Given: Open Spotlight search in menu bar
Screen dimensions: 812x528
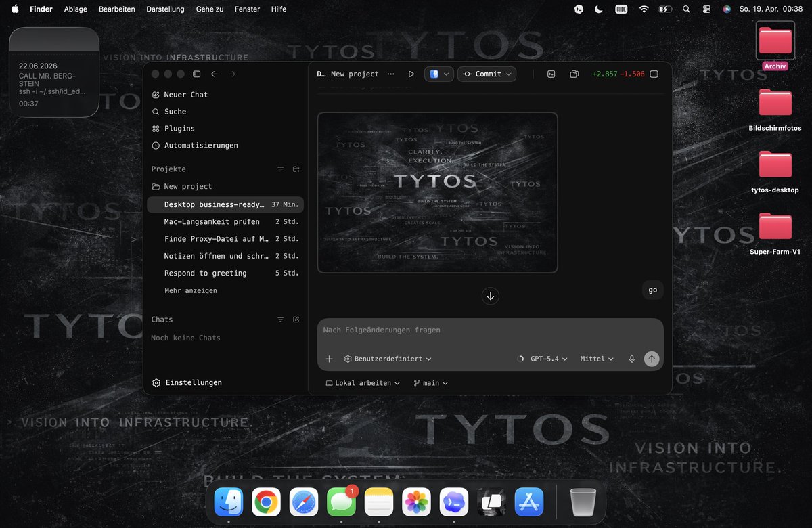Looking at the screenshot, I should click(687, 9).
